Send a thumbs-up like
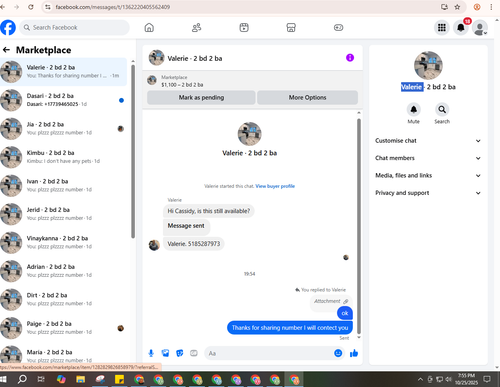 point(354,353)
